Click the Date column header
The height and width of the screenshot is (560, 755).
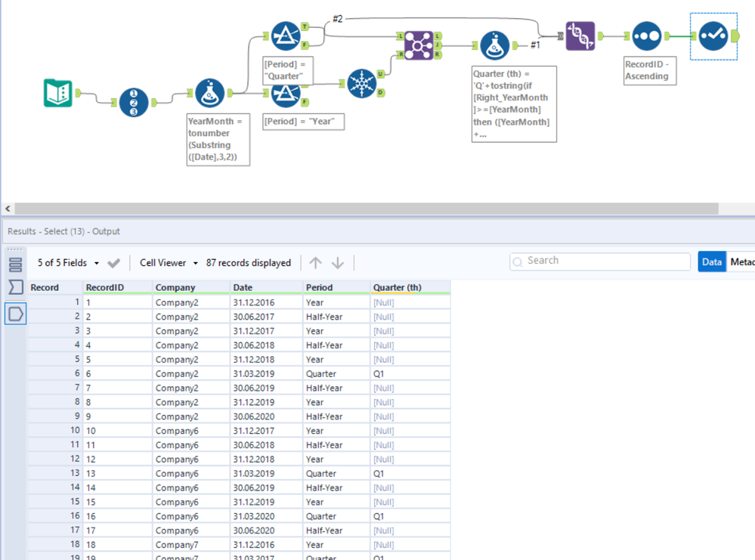(x=266, y=287)
